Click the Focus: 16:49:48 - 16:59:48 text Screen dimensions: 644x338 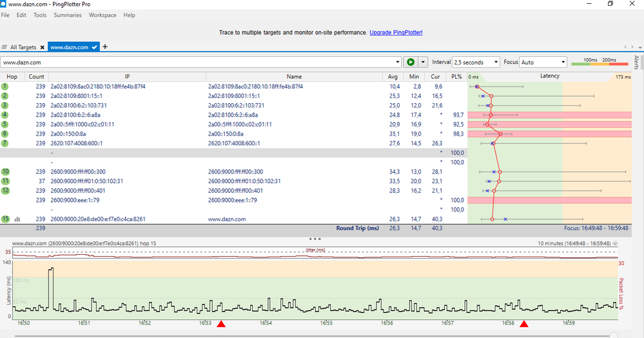[596, 228]
